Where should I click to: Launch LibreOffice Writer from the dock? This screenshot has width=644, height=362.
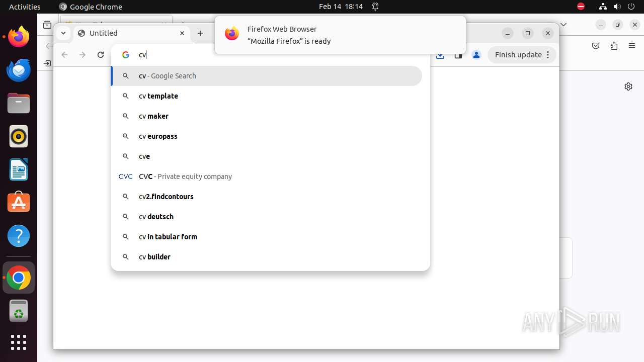(19, 169)
